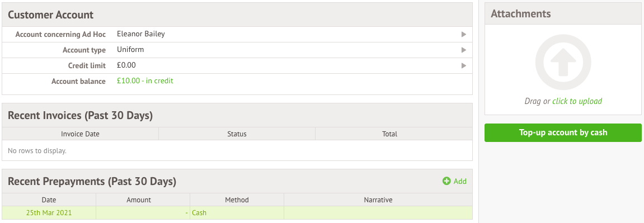Viewport: 644px width, 223px height.
Task: Click the Status column header
Action: [237, 134]
